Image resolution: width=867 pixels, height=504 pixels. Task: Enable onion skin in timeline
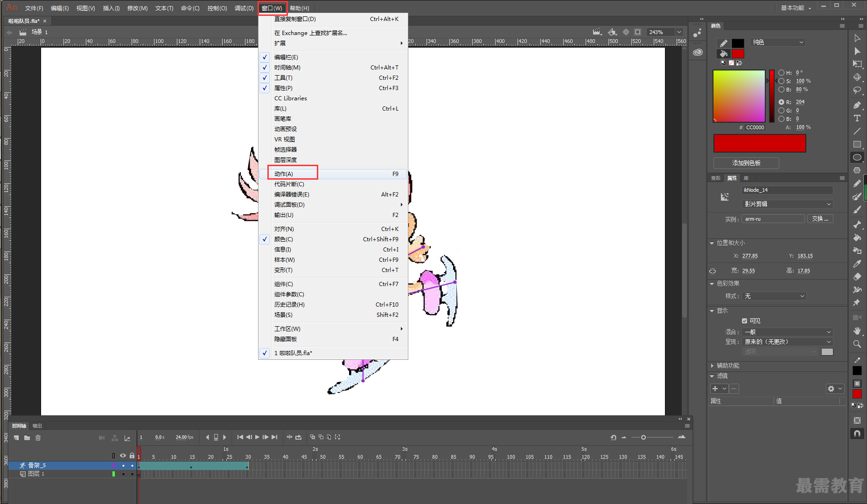tap(313, 437)
